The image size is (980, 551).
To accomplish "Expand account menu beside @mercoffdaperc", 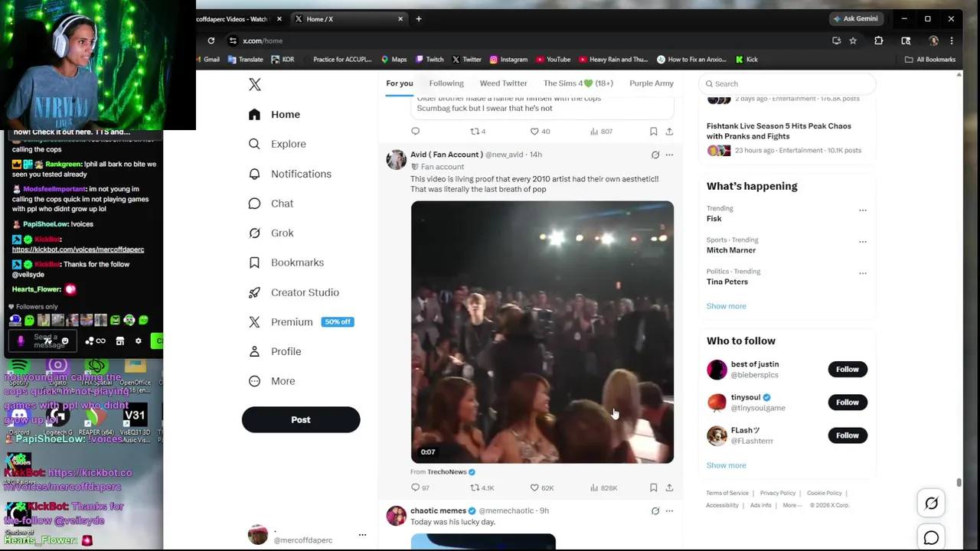I will (x=362, y=535).
